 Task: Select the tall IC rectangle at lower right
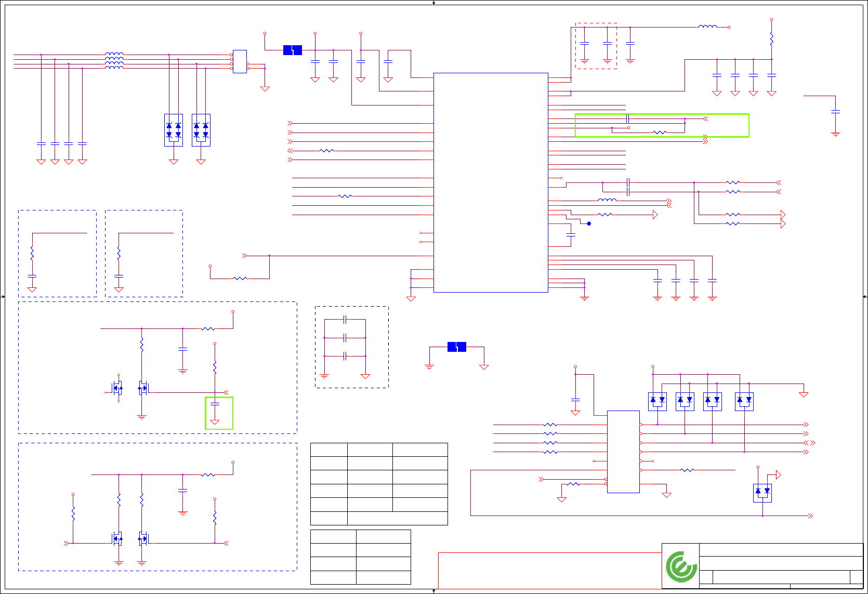623,452
